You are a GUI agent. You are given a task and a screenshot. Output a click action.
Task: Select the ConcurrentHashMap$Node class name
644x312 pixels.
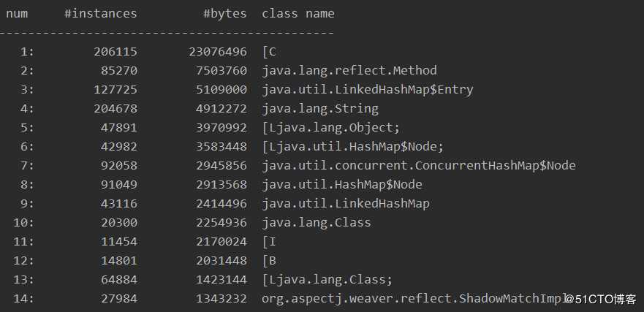point(418,166)
